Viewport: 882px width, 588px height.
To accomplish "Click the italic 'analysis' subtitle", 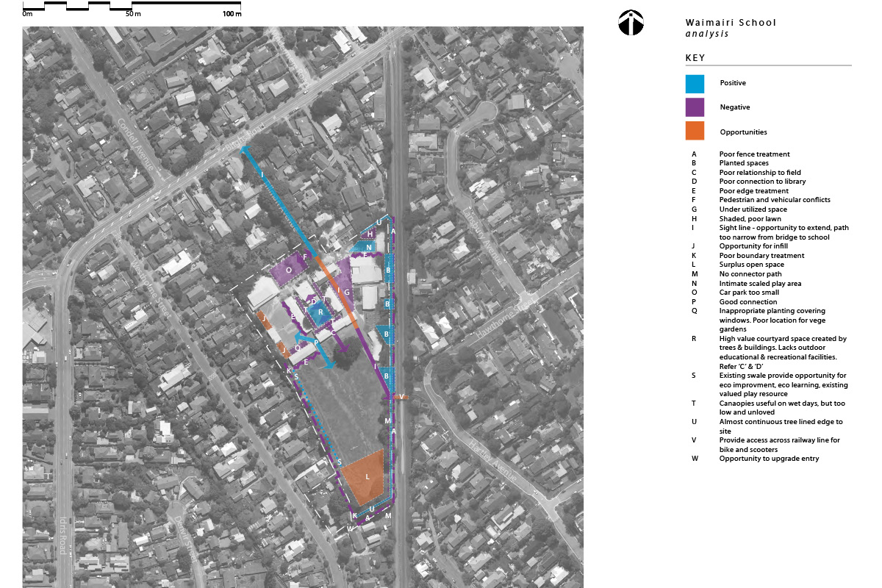I will 707,34.
